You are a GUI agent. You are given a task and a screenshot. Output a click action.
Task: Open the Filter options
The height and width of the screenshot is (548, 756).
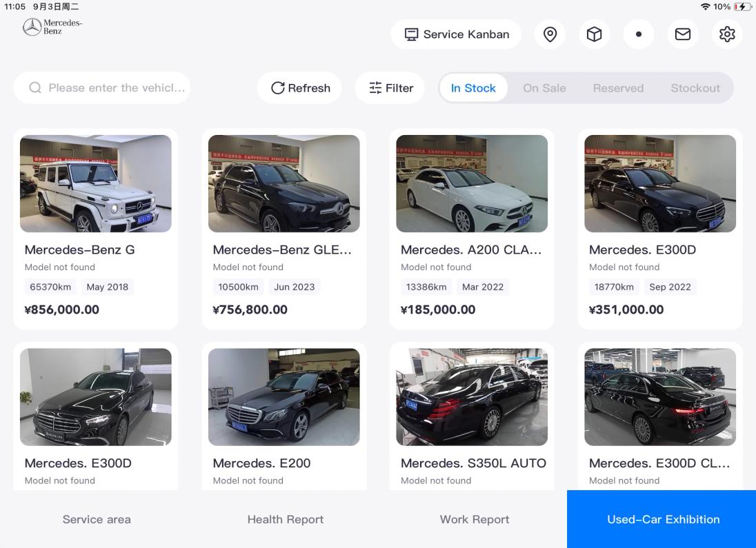pyautogui.click(x=390, y=88)
